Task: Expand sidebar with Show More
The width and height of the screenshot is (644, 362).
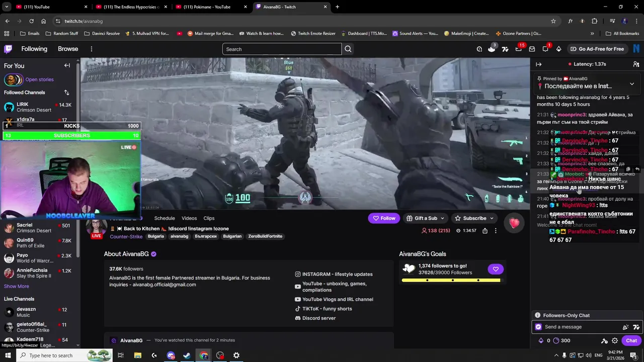Action: tap(17, 286)
